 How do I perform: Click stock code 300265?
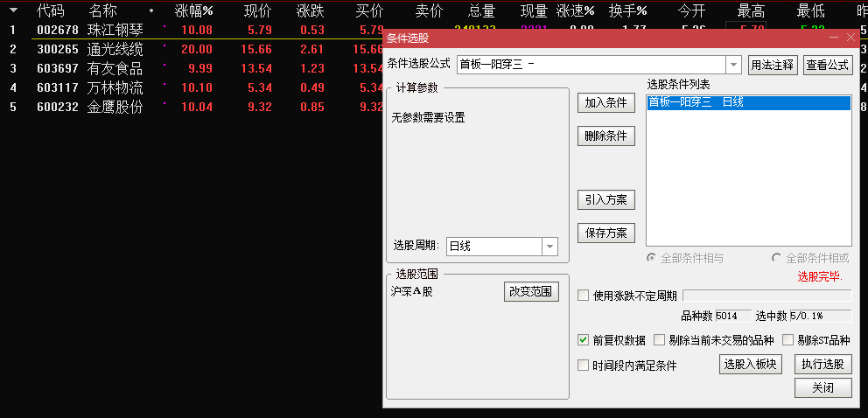(58, 49)
